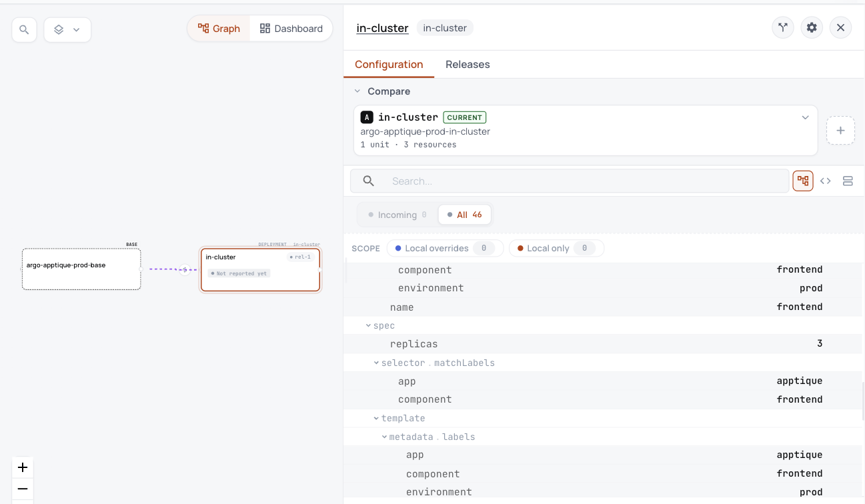Image resolution: width=865 pixels, height=504 pixels.
Task: Click the branch icon beside the settings gear
Action: pyautogui.click(x=783, y=28)
